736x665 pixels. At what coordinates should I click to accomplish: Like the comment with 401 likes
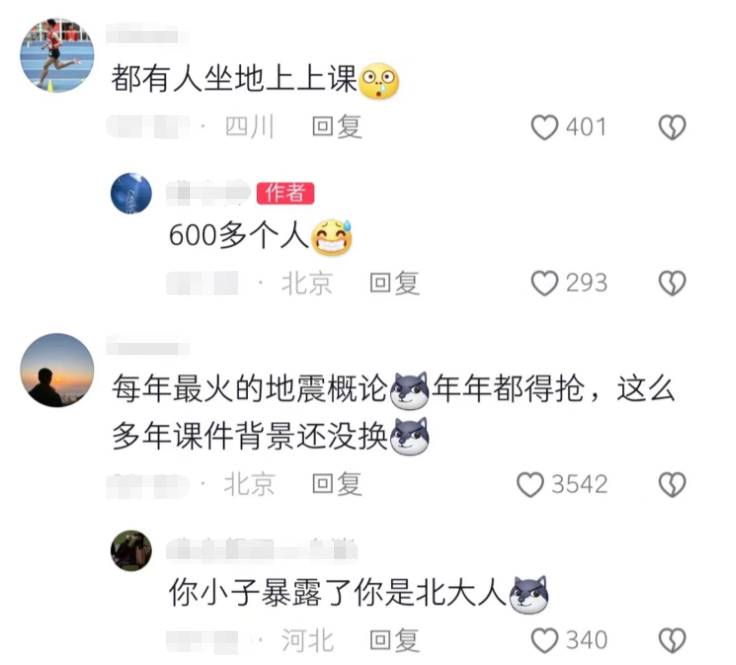click(x=544, y=127)
